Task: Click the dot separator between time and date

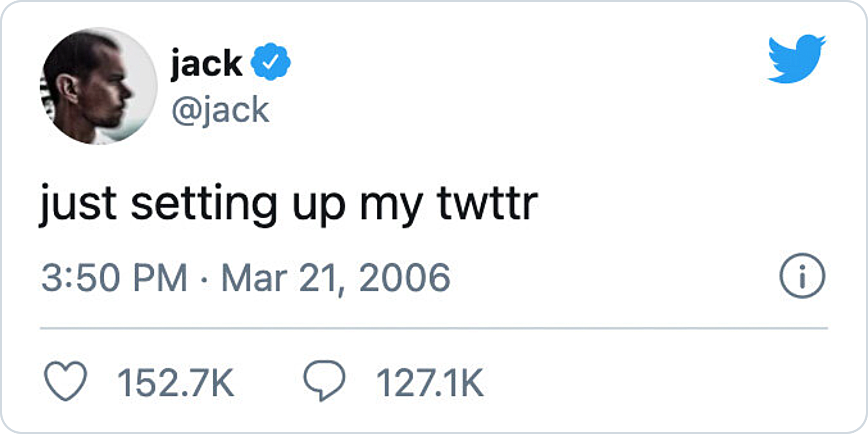Action: coord(204,279)
